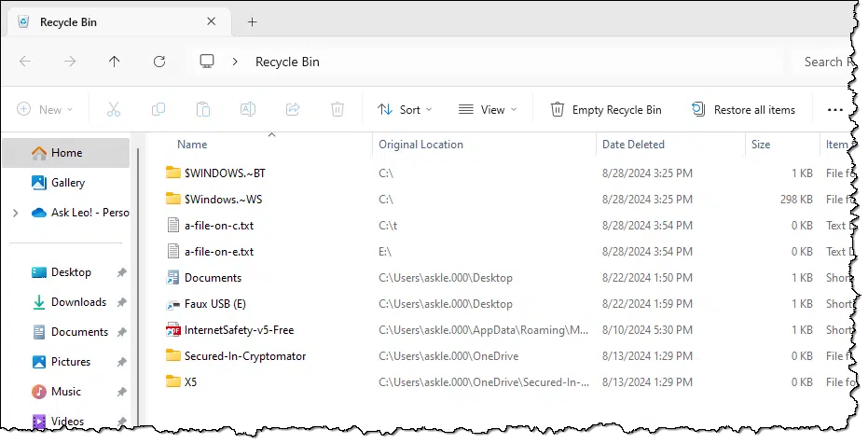The width and height of the screenshot is (868, 443).
Task: Click the Cut scissors icon
Action: pos(114,110)
